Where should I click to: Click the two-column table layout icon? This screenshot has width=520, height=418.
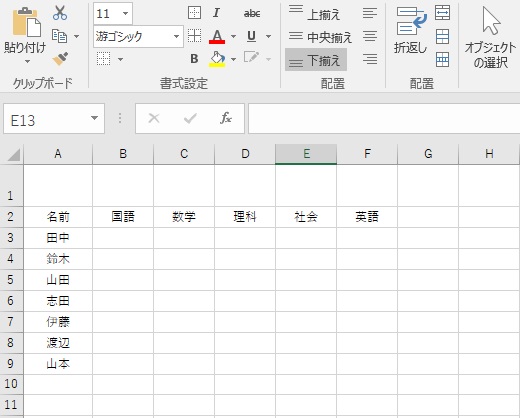(x=442, y=36)
